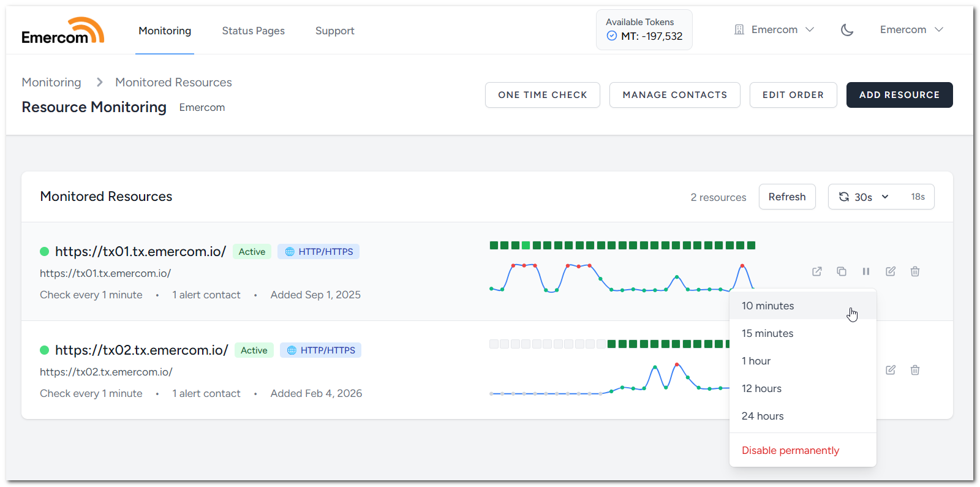Edit the tx01 resource

(x=891, y=271)
